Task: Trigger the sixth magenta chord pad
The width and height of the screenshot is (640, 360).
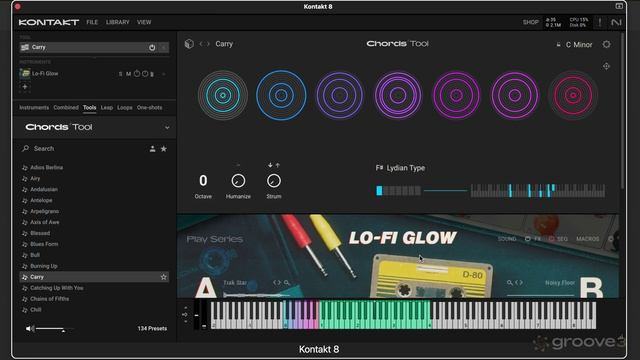Action: point(515,95)
